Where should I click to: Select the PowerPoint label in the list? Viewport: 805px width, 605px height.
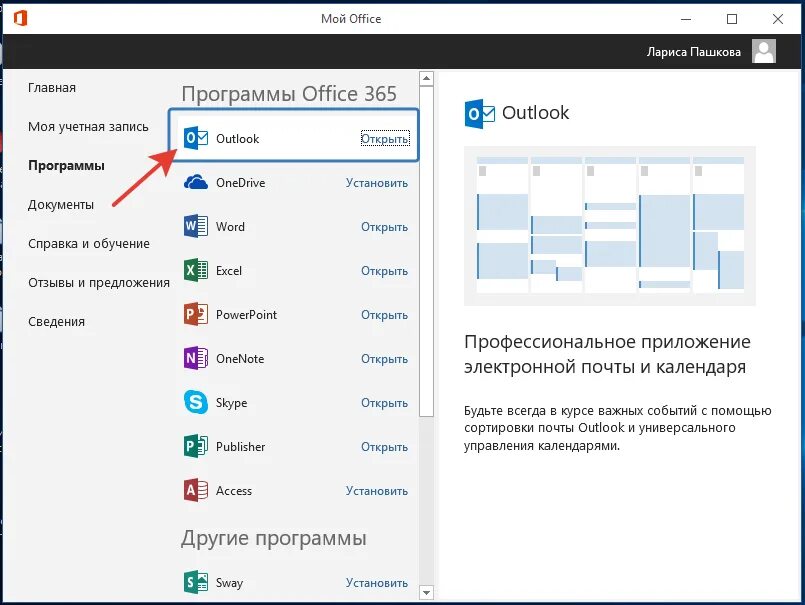(x=246, y=315)
